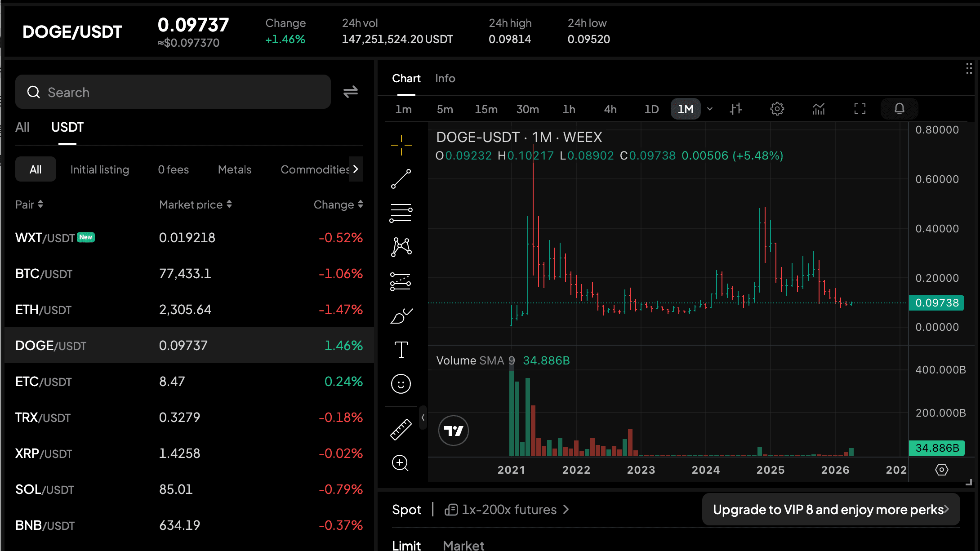Select the USDT markets tab
The height and width of the screenshot is (551, 980).
point(67,127)
